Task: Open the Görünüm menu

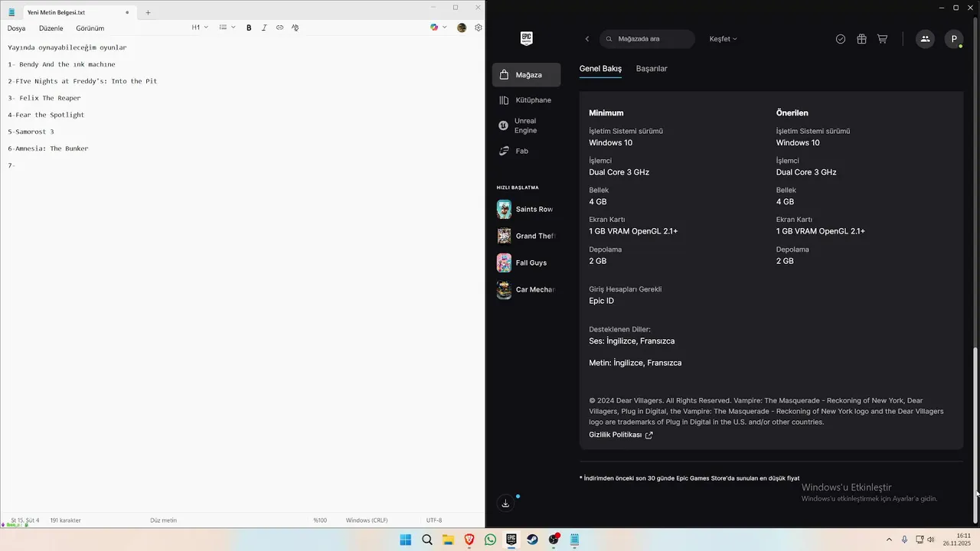Action: coord(90,28)
